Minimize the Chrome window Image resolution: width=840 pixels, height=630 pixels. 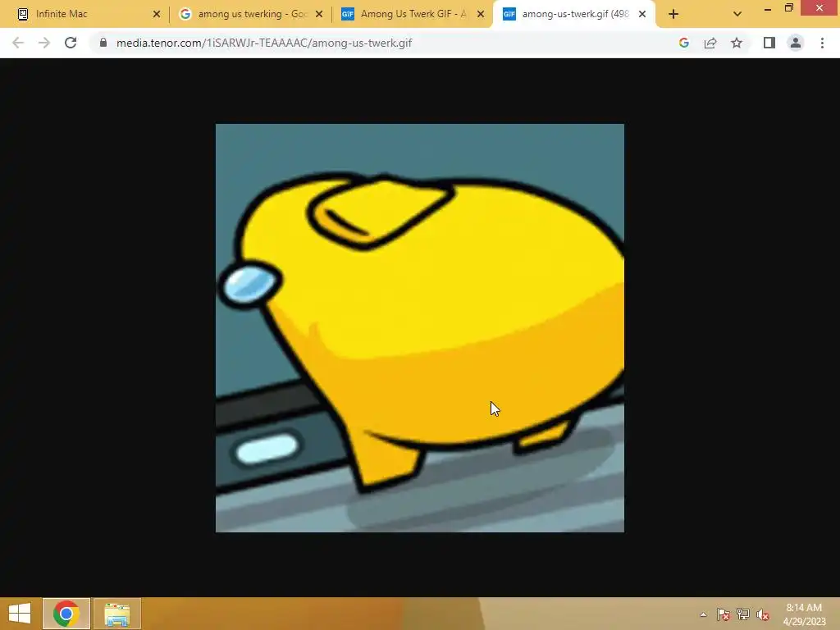(768, 8)
